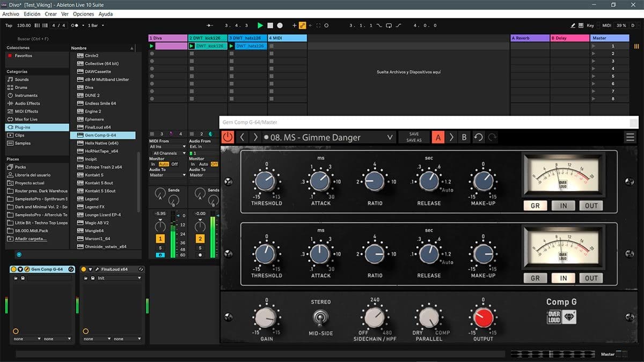Open the All Ins MIDI From dropdown

click(167, 146)
